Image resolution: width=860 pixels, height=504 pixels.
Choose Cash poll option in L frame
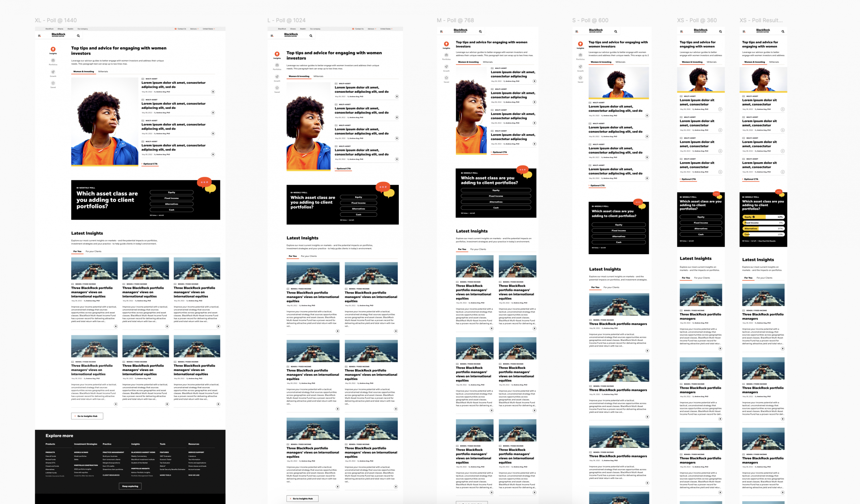358,215
